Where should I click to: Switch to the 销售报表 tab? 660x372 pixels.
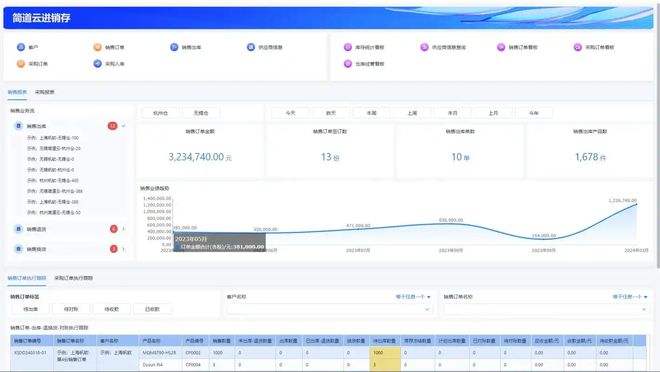pos(17,92)
